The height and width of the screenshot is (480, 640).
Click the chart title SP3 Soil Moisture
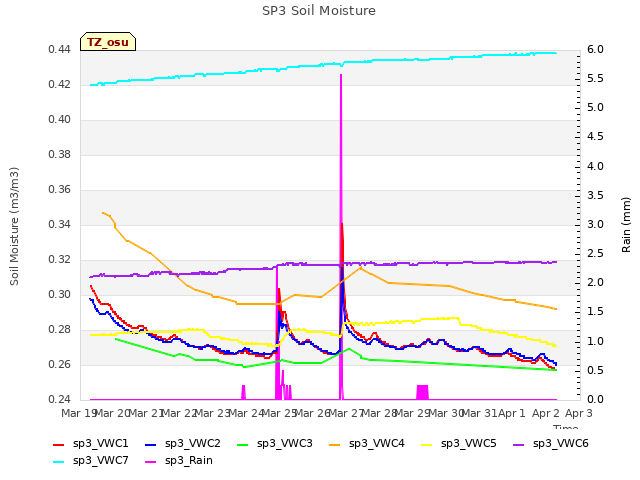click(x=319, y=11)
